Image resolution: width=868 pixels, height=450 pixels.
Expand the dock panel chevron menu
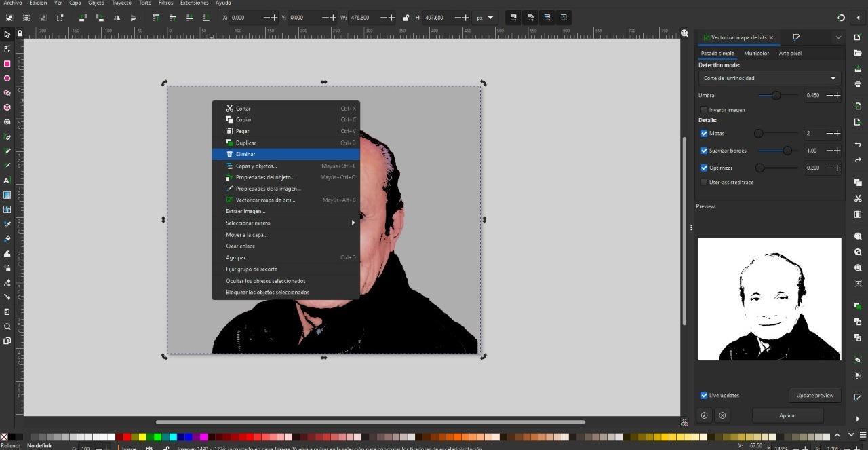pyautogui.click(x=838, y=37)
